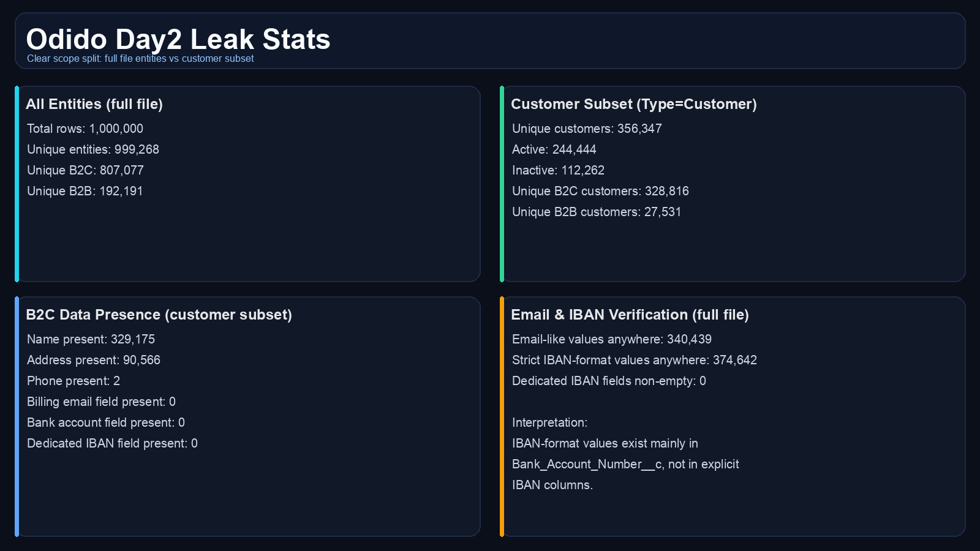Click the green accent bar of Customer Subset
This screenshot has height=551, width=980.
pyautogui.click(x=502, y=184)
